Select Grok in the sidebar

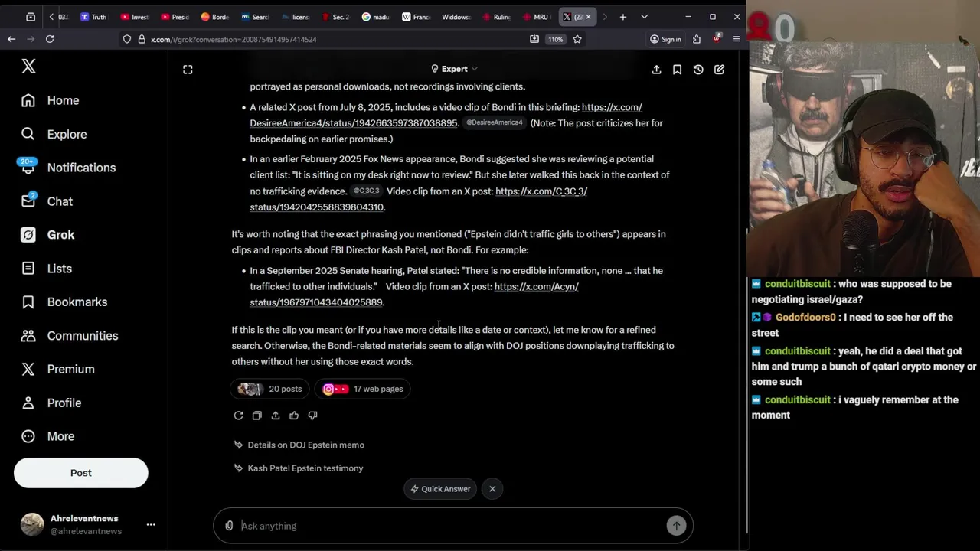(x=48, y=235)
